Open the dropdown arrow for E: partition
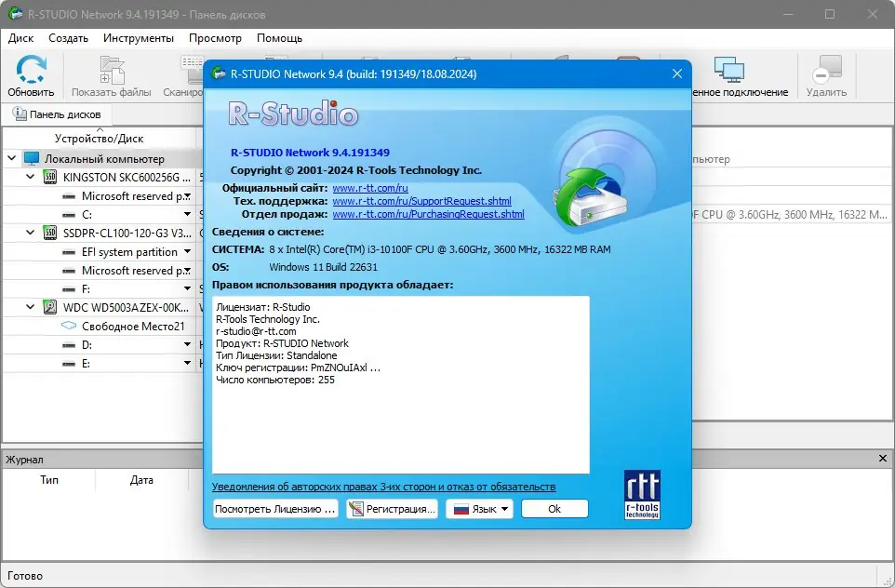 click(x=187, y=364)
